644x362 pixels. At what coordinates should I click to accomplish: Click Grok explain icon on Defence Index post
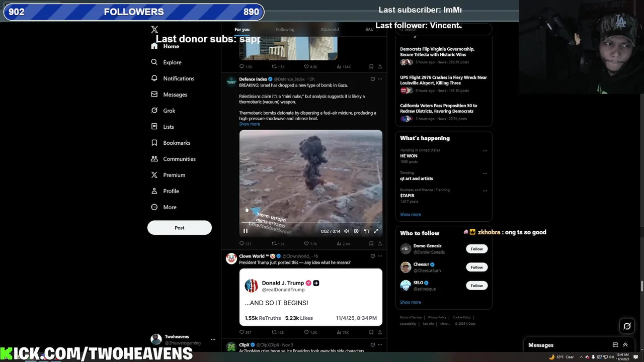[x=372, y=79]
